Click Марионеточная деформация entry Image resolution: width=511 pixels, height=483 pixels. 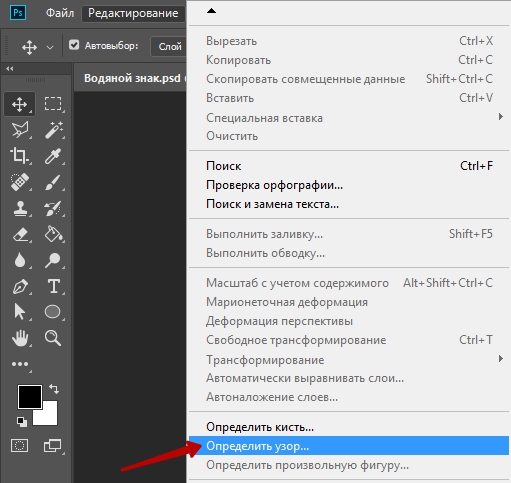click(349, 302)
